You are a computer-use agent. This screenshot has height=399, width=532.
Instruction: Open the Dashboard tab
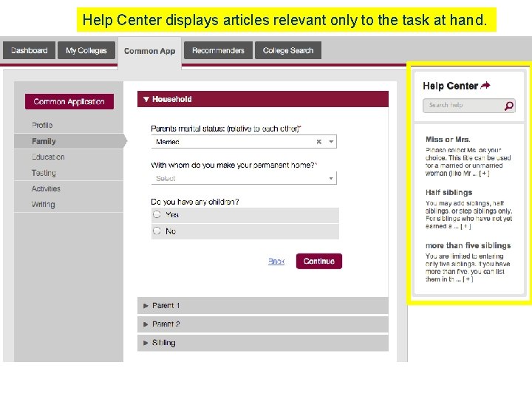29,50
